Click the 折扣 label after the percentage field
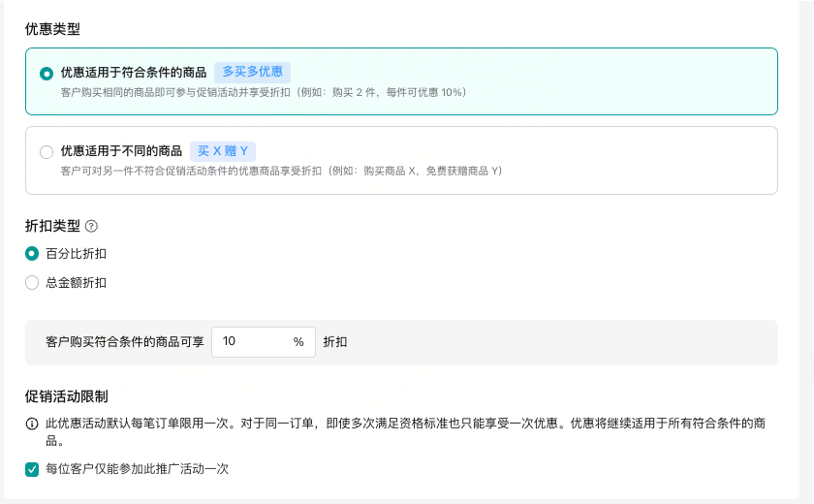The image size is (814, 504). (x=335, y=342)
